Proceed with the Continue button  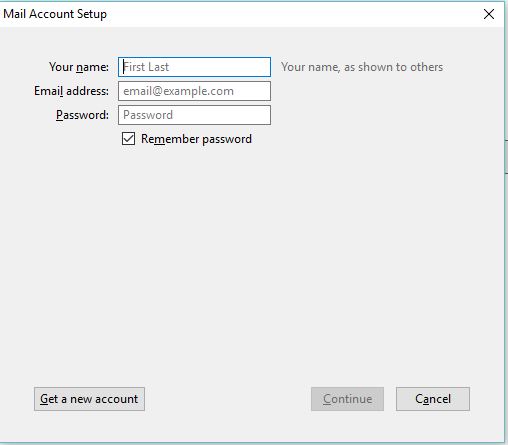347,399
